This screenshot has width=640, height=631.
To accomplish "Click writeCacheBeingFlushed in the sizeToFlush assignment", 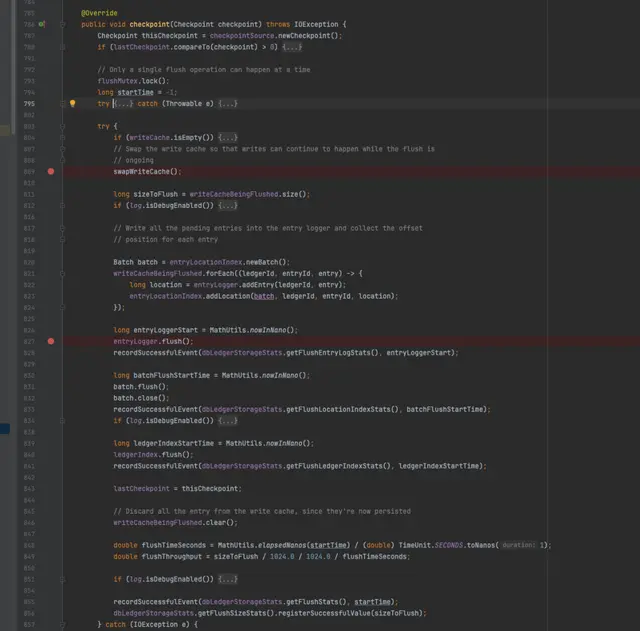I will coord(234,194).
